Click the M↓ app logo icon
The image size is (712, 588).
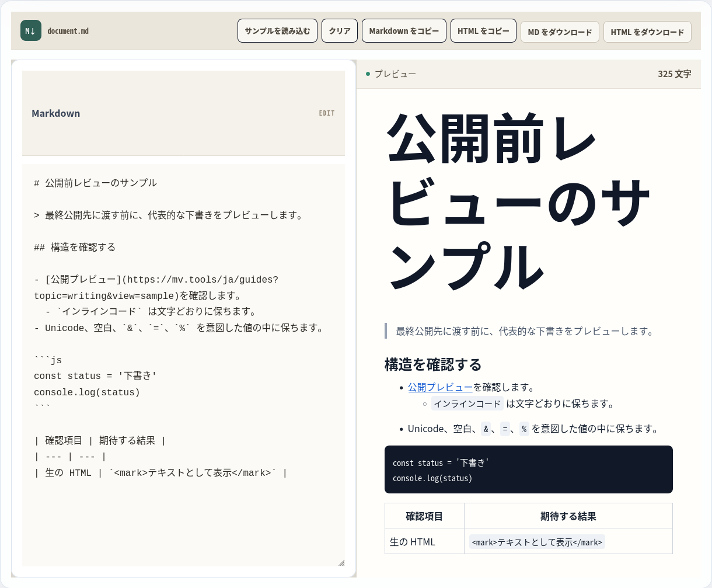coord(31,31)
